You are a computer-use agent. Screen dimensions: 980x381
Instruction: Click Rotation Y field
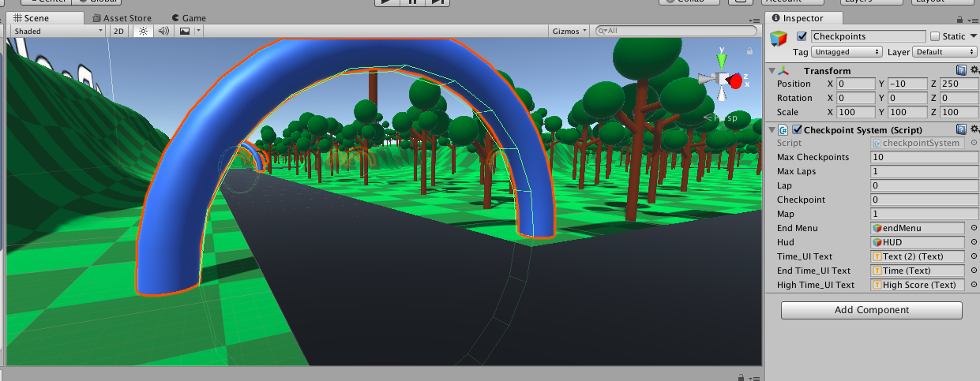point(907,98)
